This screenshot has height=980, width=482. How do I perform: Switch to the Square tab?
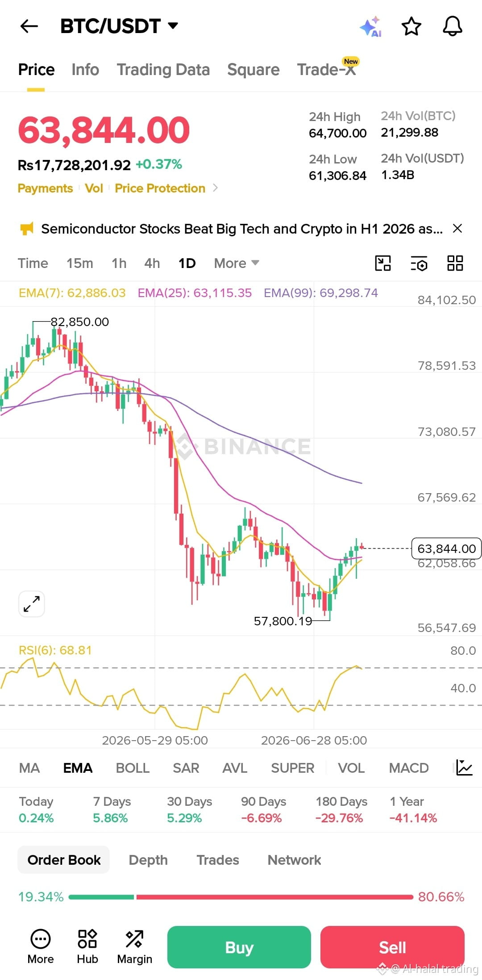click(x=253, y=70)
